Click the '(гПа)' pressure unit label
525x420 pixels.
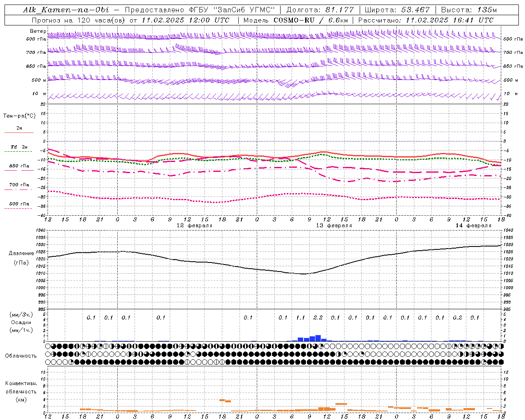(21, 263)
